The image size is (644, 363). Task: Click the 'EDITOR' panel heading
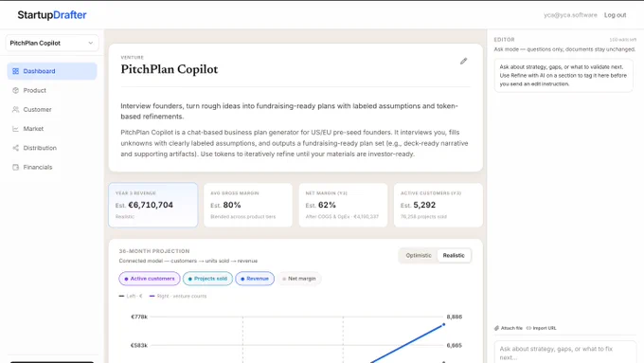pyautogui.click(x=504, y=40)
